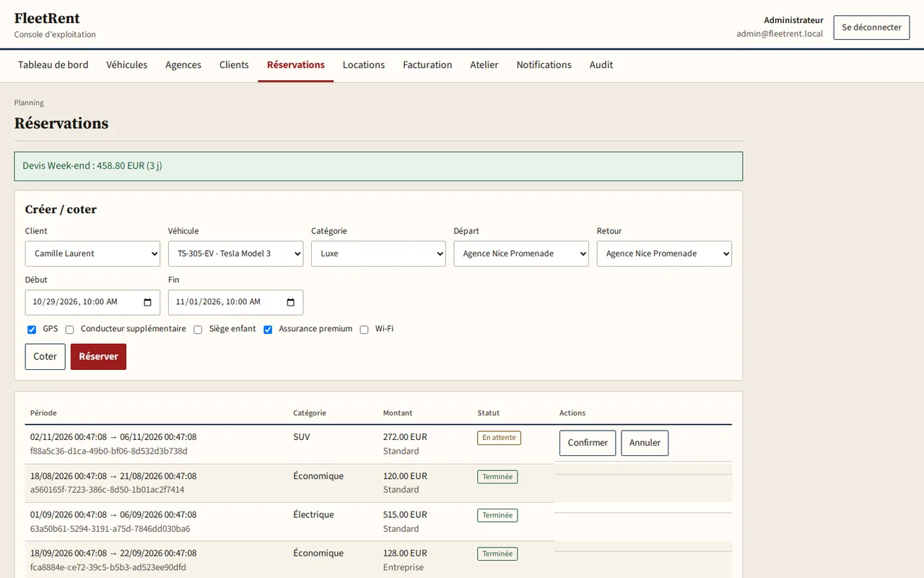The image size is (924, 578).
Task: Disable Assurance premium option
Action: [268, 329]
